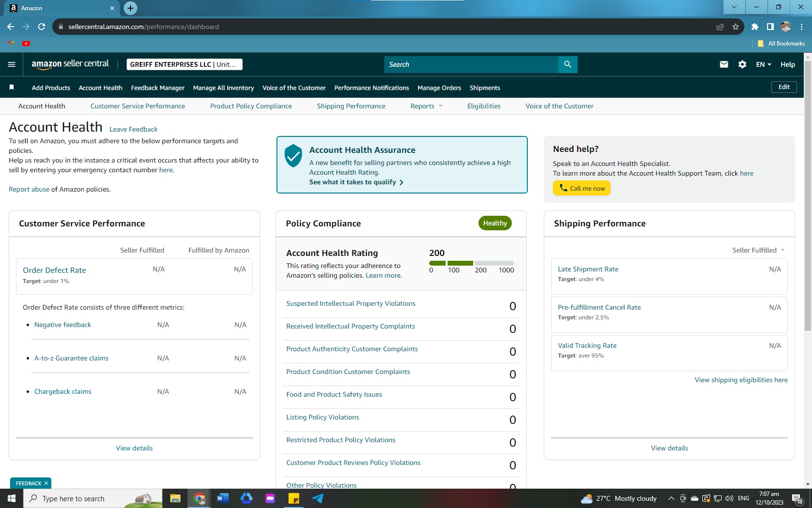Image resolution: width=812 pixels, height=508 pixels.
Task: Click Help in the top header
Action: [x=787, y=64]
